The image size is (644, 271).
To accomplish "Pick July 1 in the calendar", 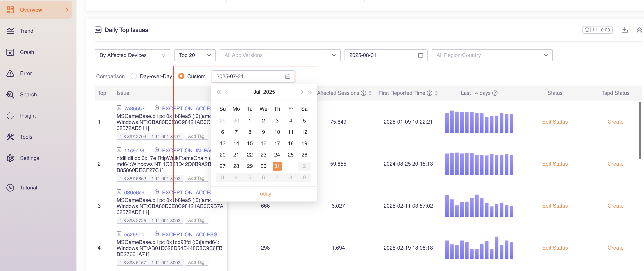I will tap(249, 121).
